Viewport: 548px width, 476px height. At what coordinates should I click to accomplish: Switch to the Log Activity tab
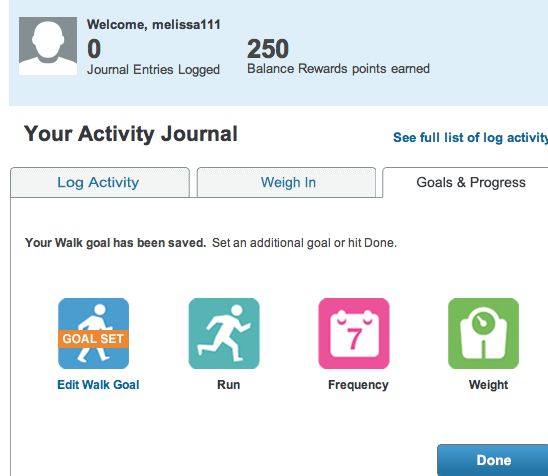coord(100,182)
